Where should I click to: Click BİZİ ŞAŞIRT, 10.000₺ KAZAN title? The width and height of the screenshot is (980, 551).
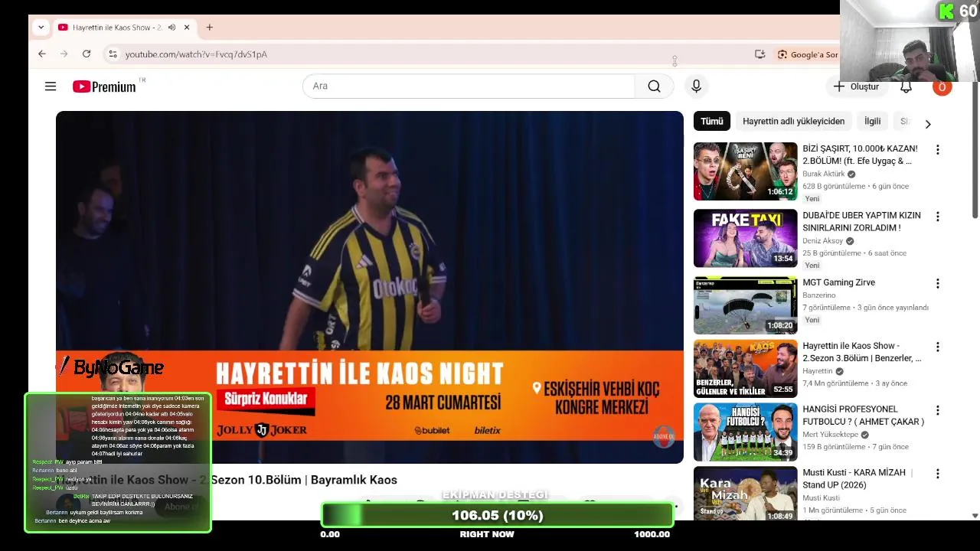point(860,155)
